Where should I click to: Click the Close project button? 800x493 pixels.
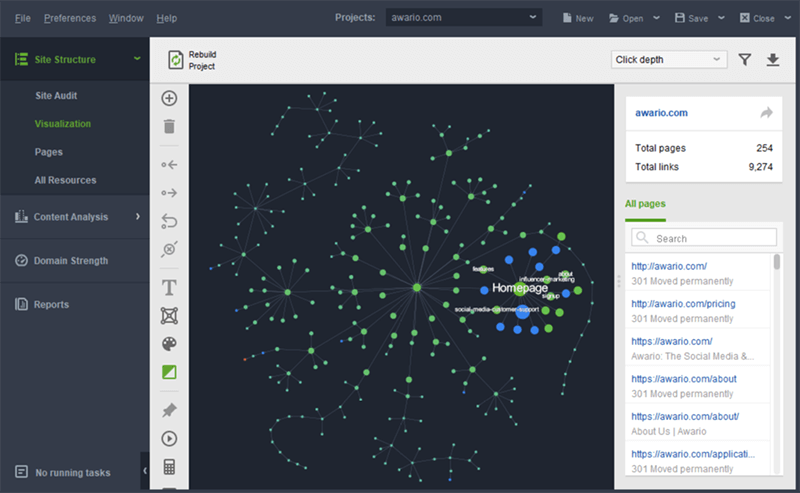[x=757, y=18]
